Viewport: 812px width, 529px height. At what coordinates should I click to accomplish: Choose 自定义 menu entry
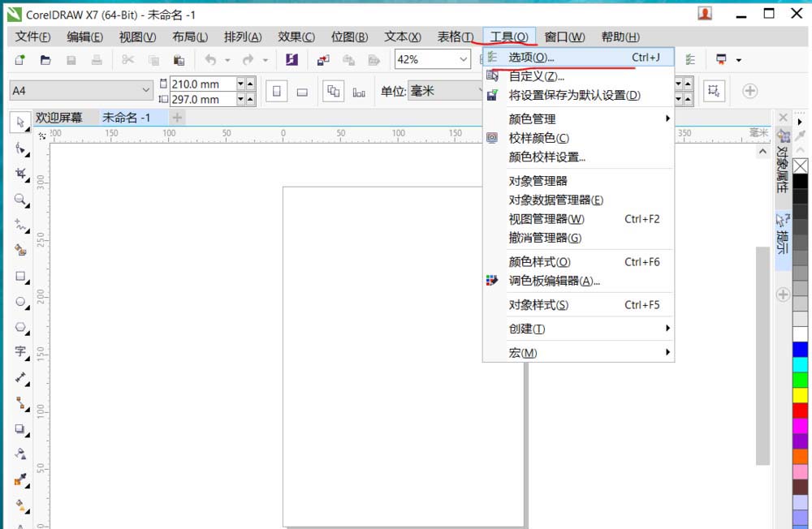[x=578, y=76]
